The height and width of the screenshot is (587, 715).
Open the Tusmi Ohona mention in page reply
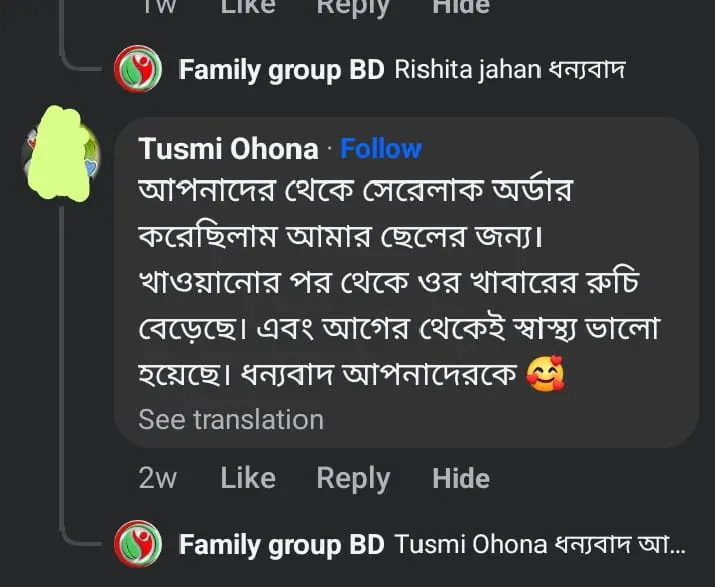tap(471, 545)
